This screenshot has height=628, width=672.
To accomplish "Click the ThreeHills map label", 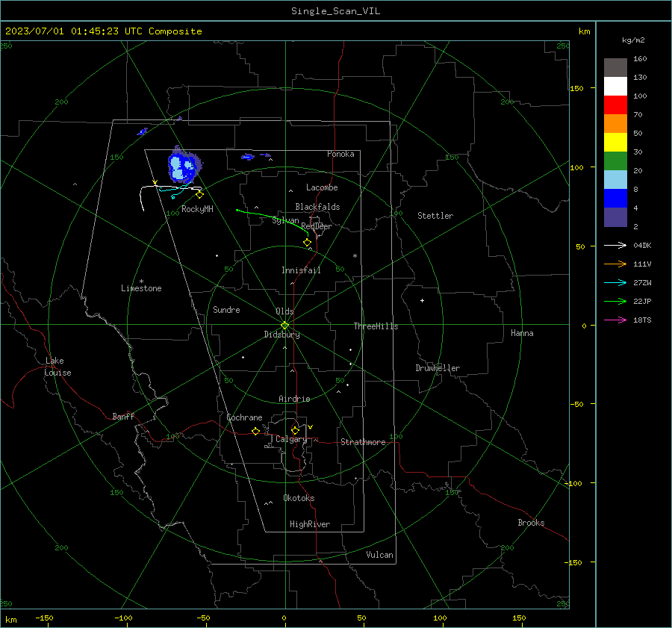I will (376, 326).
